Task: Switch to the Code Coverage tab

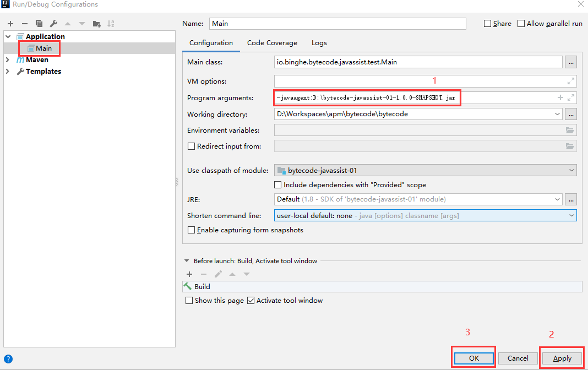Action: [x=272, y=43]
